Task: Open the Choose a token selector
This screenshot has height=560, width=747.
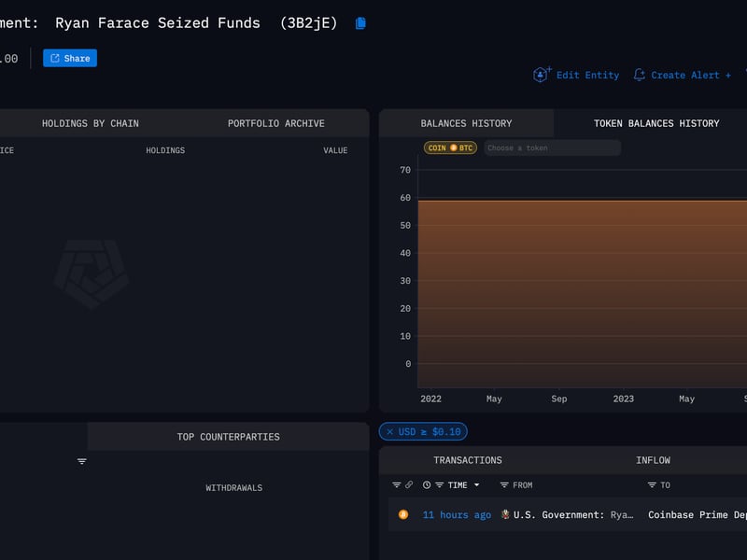Action: coord(551,147)
